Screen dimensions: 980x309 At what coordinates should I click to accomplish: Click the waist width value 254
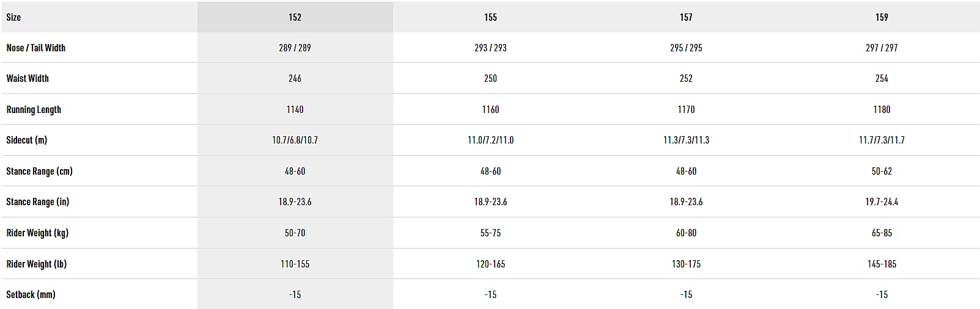coord(882,78)
